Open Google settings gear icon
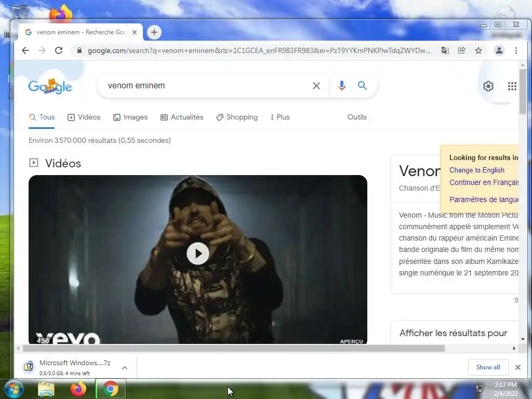This screenshot has height=399, width=532. (x=488, y=86)
